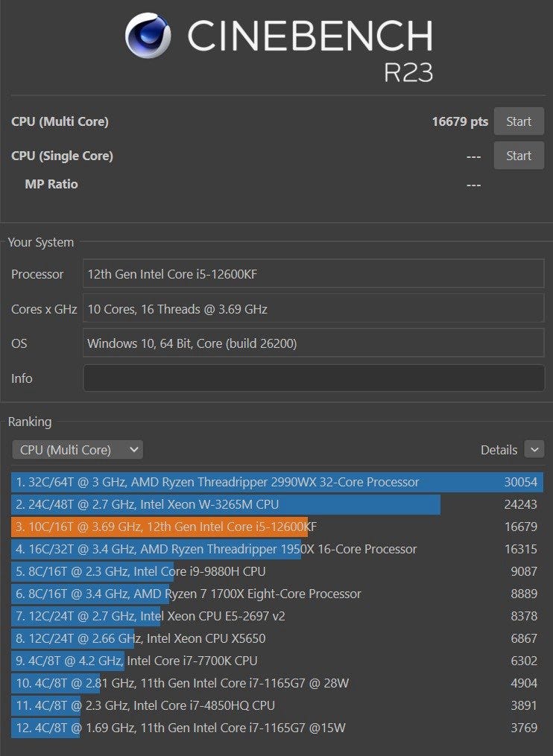Expand the Details dropdown arrow
Image resolution: width=553 pixels, height=756 pixels.
tap(534, 450)
